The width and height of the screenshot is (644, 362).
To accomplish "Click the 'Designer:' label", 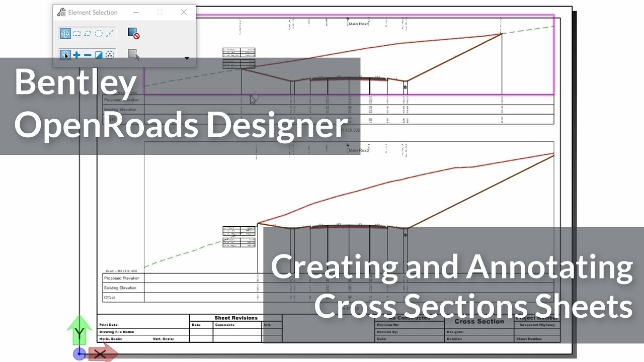I will [x=456, y=332].
